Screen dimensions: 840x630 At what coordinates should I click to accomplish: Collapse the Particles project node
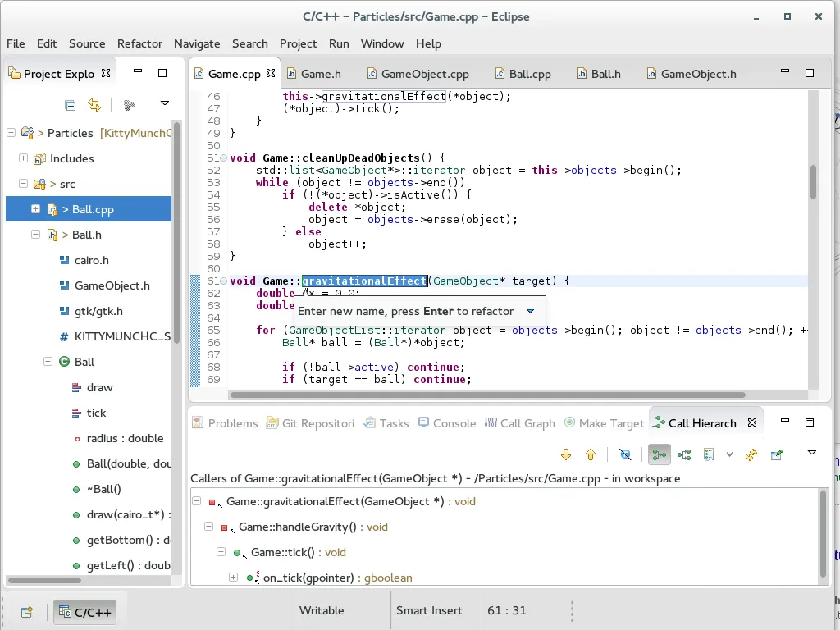tap(11, 132)
